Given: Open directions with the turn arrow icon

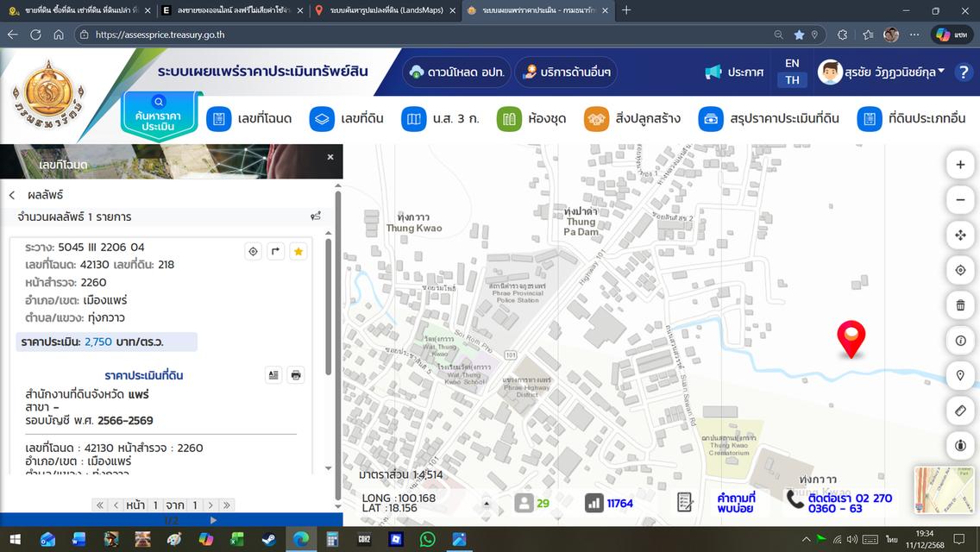Looking at the screenshot, I should 275,251.
